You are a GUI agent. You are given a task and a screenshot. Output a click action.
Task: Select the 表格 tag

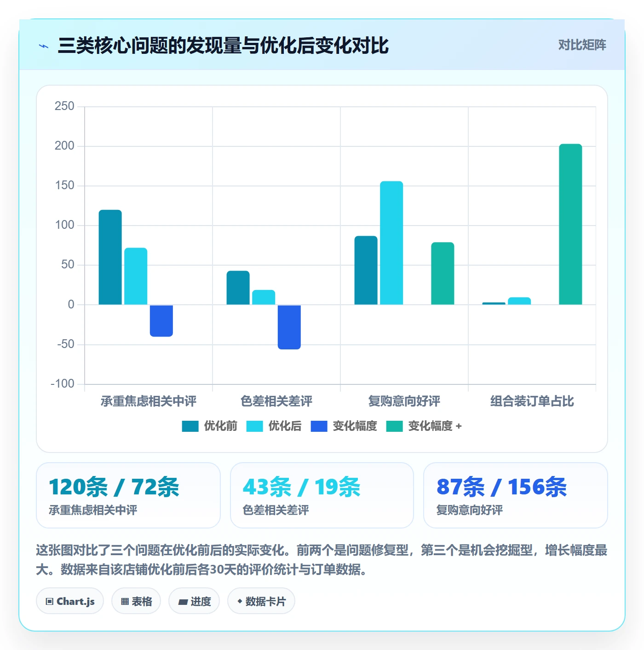136,601
